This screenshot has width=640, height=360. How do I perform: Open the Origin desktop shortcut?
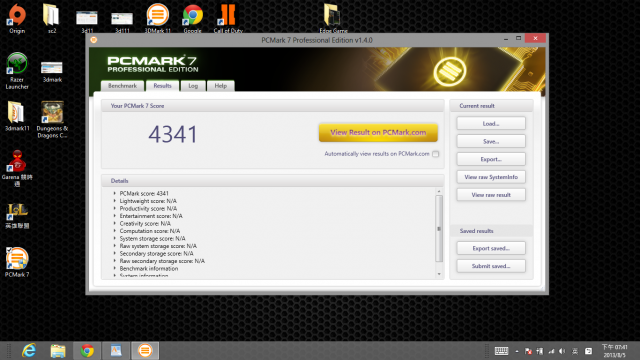[x=17, y=18]
